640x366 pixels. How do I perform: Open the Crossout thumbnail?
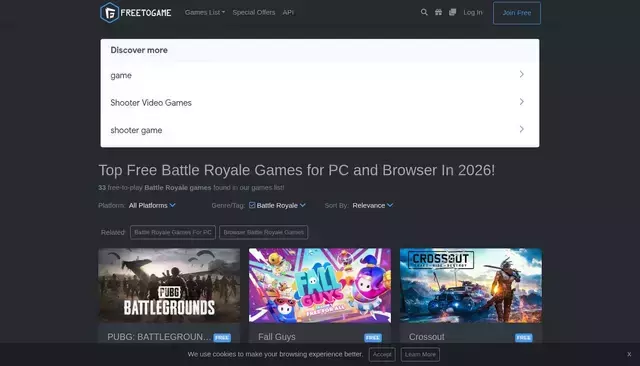471,286
